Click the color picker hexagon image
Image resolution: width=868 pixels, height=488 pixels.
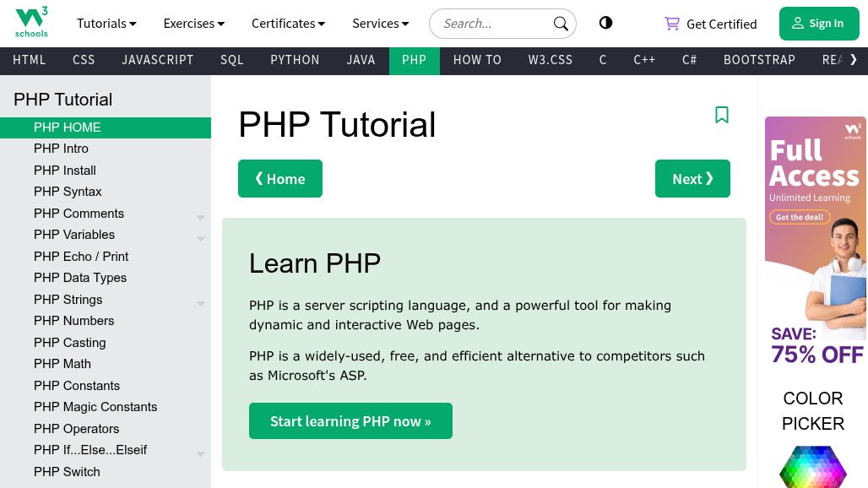pos(812,466)
